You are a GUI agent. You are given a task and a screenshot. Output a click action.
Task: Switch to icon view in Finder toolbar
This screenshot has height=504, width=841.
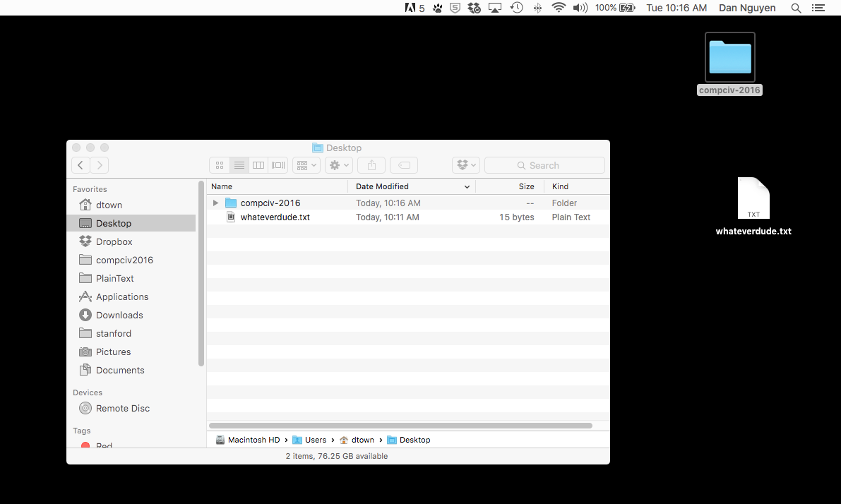(220, 165)
